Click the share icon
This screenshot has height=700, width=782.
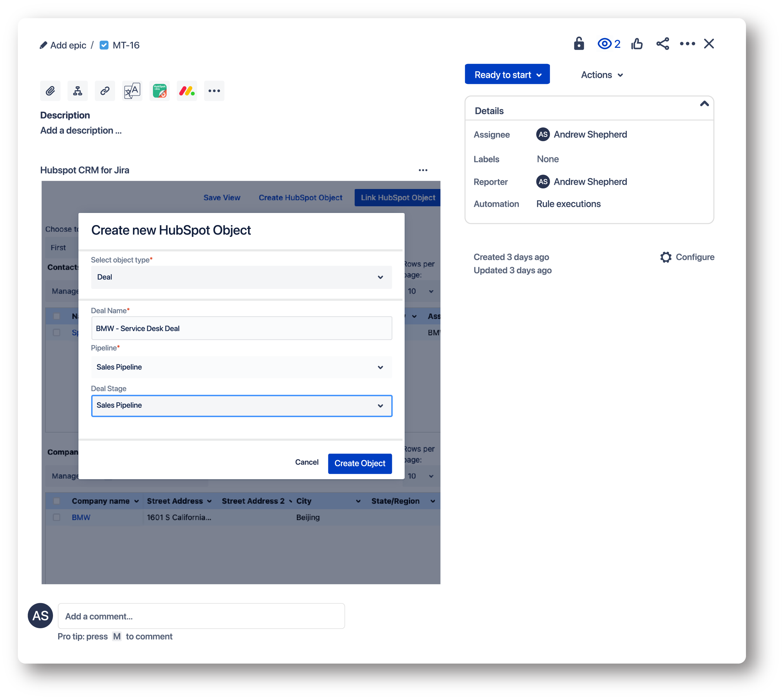click(x=663, y=44)
